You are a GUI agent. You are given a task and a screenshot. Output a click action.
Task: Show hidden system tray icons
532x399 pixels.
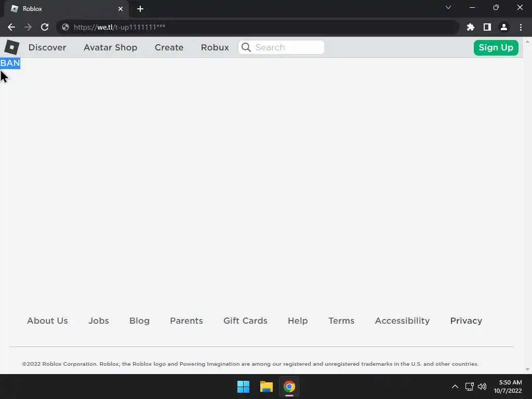[455, 387]
